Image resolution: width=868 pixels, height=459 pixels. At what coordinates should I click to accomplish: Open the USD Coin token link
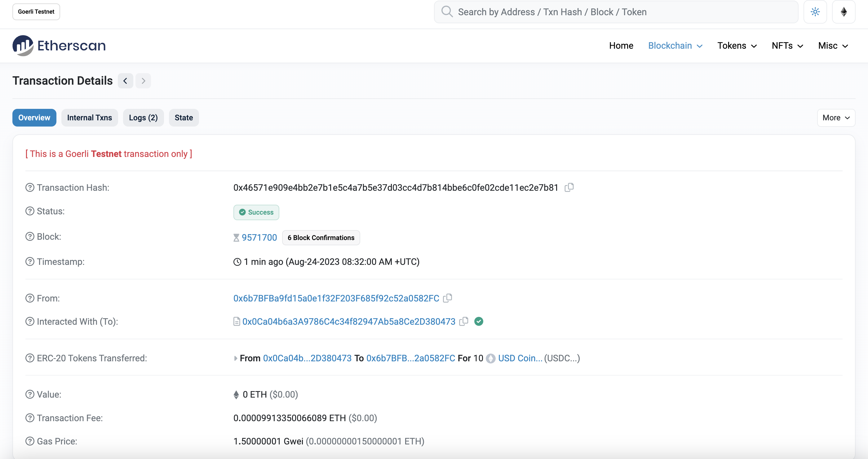[x=520, y=358]
